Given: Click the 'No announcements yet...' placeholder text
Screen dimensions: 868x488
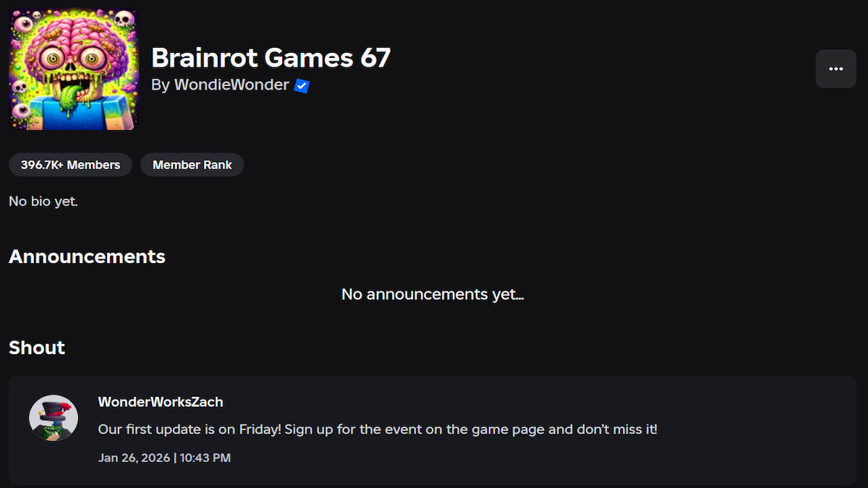Looking at the screenshot, I should click(x=433, y=294).
